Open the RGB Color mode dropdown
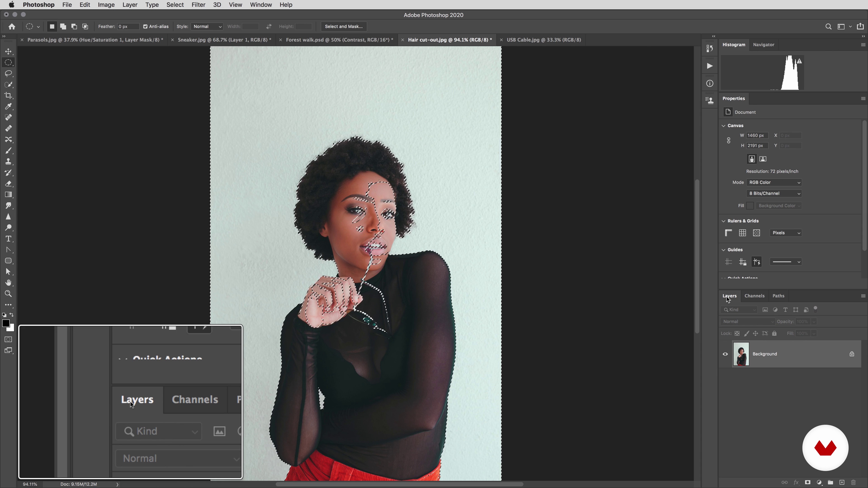This screenshot has width=868, height=488. (x=774, y=182)
